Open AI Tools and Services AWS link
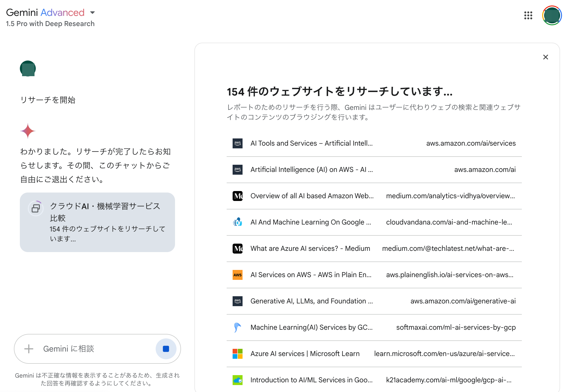 (x=311, y=143)
